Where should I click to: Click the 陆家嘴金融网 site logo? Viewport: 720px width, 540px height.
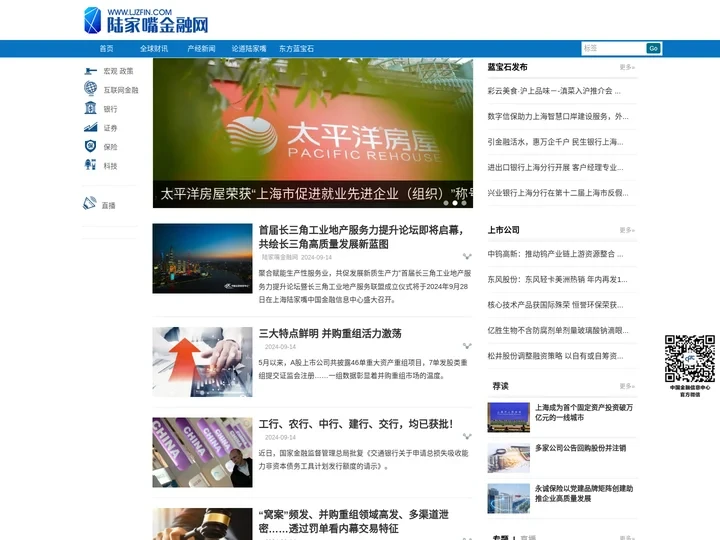point(146,21)
